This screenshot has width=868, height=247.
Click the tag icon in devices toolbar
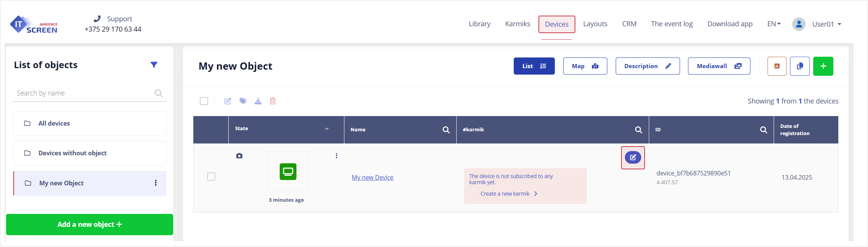[x=243, y=101]
